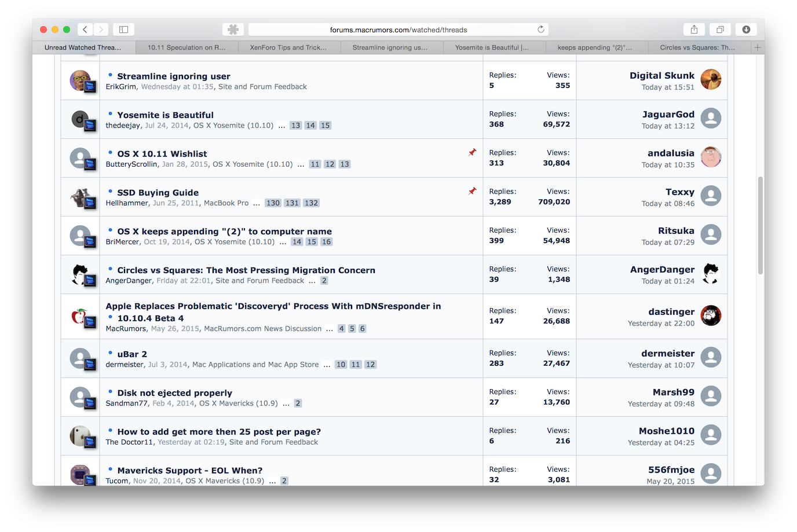Viewport: 797px width, 532px height.
Task: Open Mavericks Support - EOL When? thread
Action: (190, 471)
